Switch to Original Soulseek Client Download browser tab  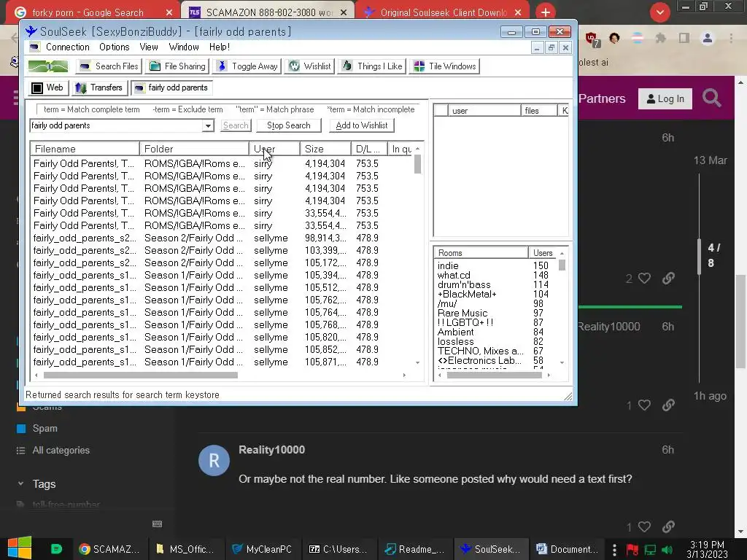point(443,12)
